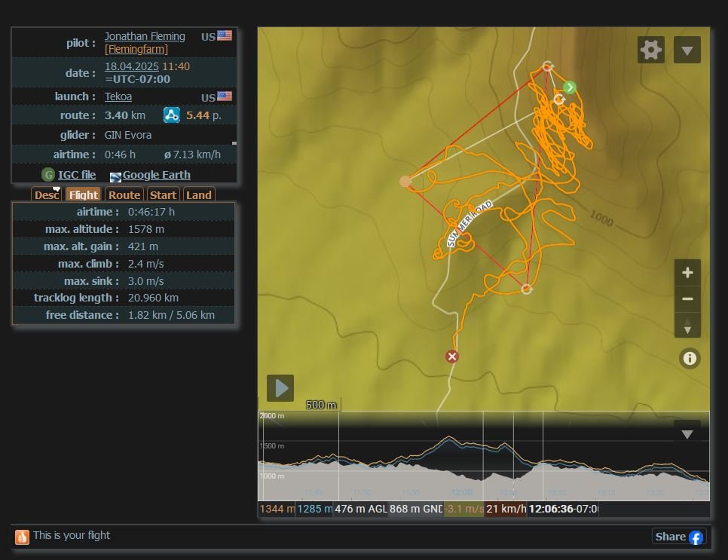
Task: Switch to the Flight tab
Action: coord(83,194)
